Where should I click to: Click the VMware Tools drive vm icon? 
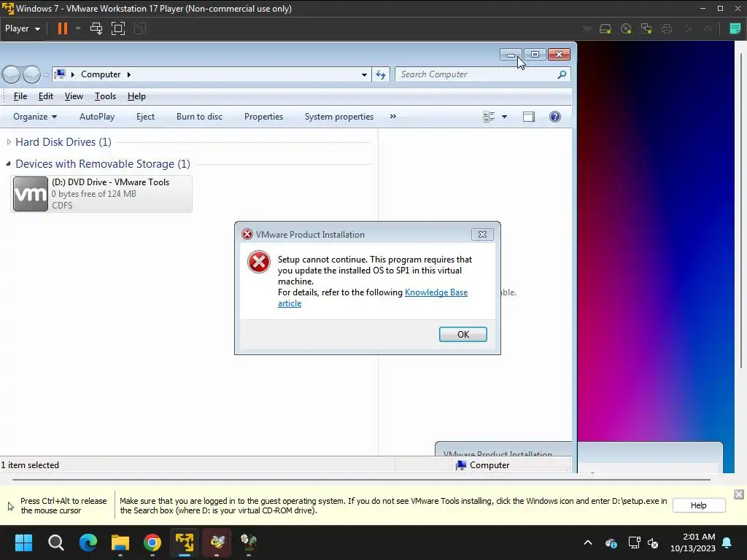point(31,194)
